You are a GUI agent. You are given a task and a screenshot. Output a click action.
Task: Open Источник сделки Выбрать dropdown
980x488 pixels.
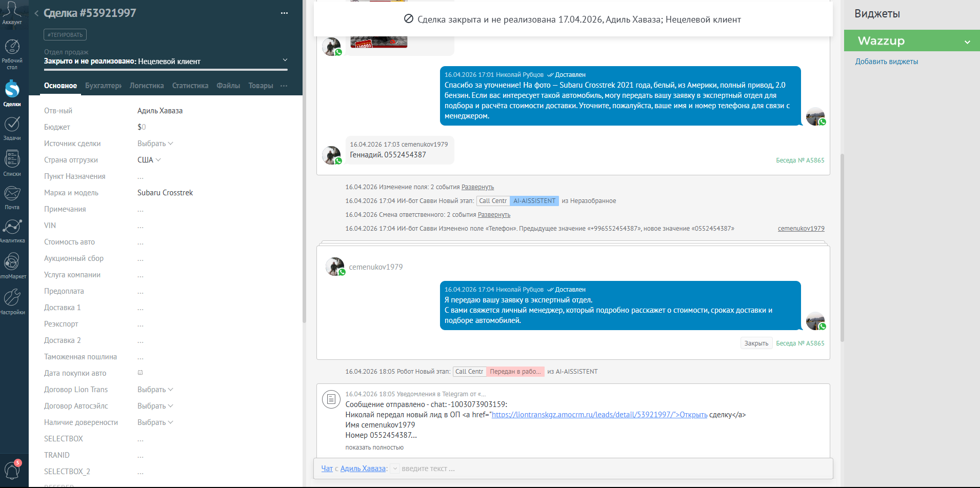point(155,144)
